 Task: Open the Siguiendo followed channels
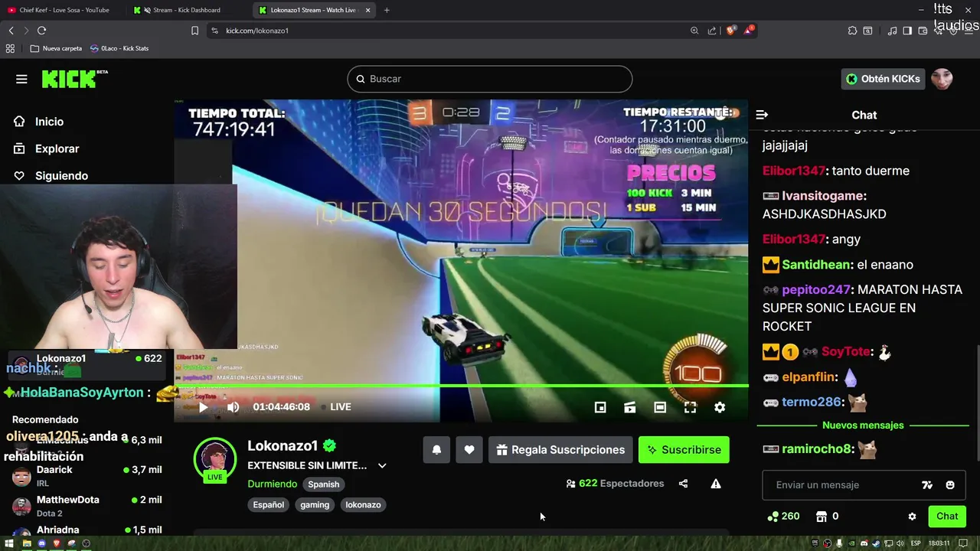61,175
